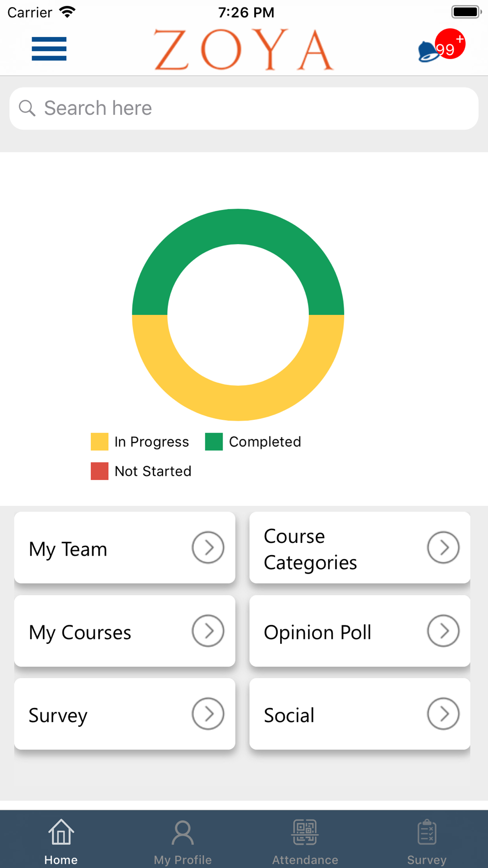
Task: Open Course Categories arrow chevron
Action: tap(443, 548)
